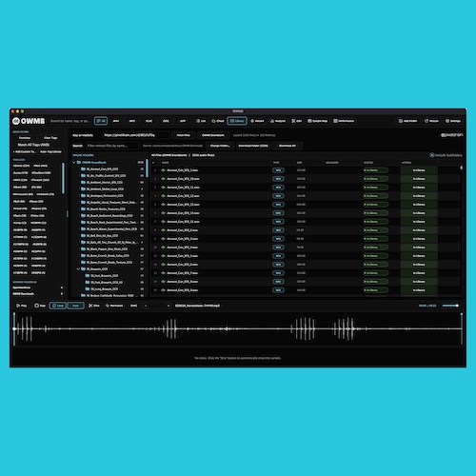This screenshot has width=476, height=476.
Task: Sort by the TYPE column header
Action: coord(276,163)
